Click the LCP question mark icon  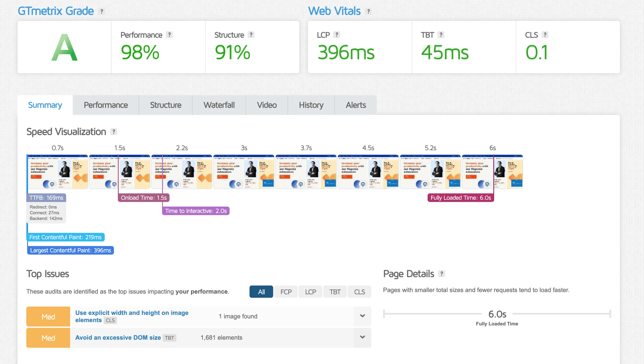(x=337, y=35)
